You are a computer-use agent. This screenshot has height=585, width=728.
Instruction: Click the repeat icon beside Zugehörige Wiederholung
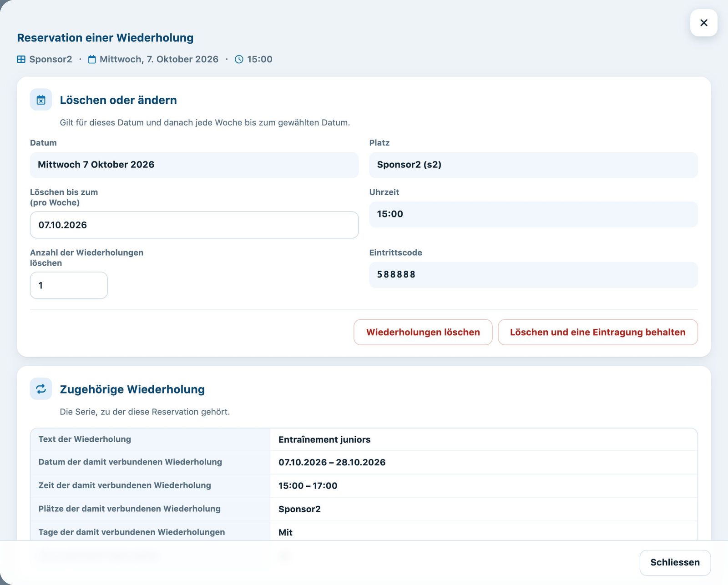[41, 389]
